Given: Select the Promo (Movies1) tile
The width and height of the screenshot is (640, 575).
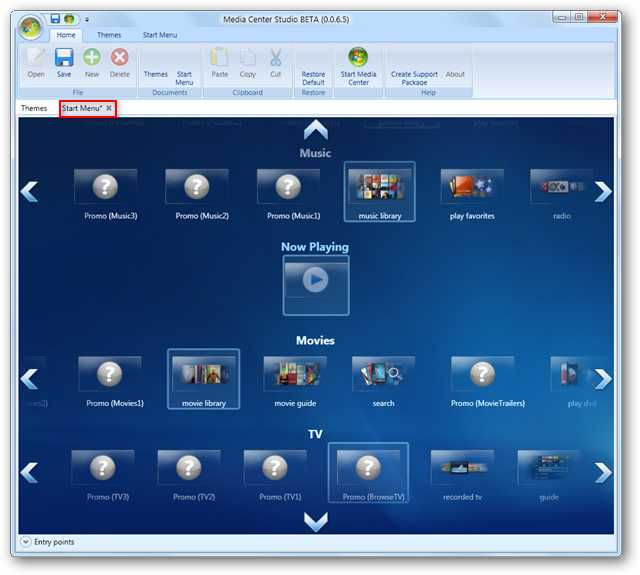Looking at the screenshot, I should coord(110,382).
